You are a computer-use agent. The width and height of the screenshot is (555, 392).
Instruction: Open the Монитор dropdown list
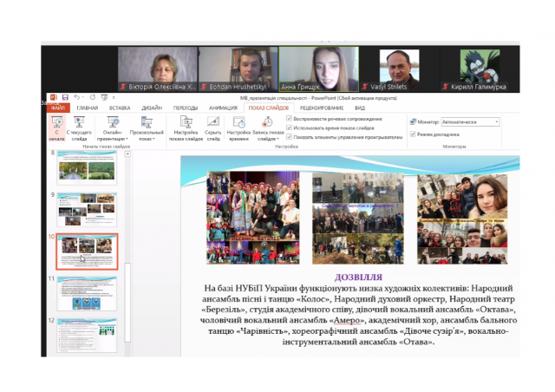pos(496,122)
